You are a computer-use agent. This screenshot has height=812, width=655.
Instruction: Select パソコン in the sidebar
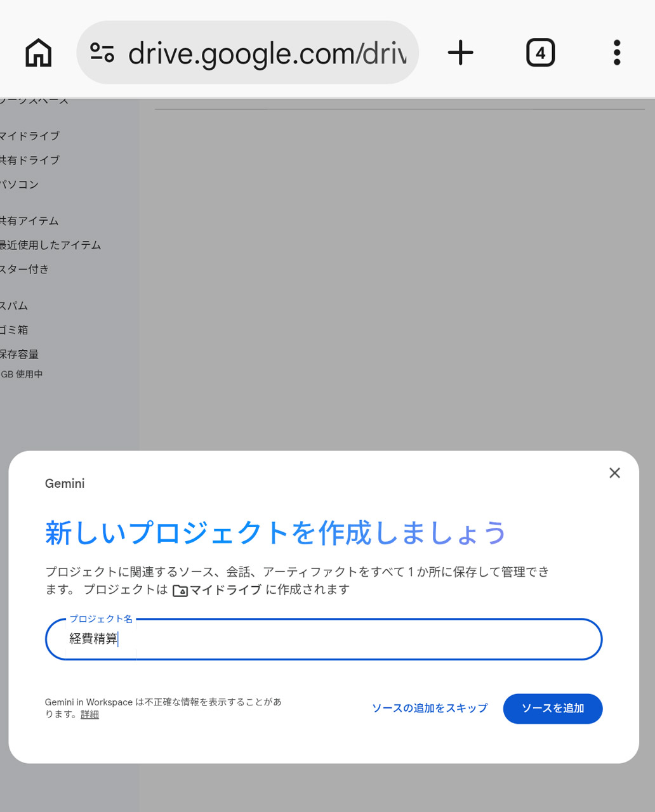pos(20,184)
